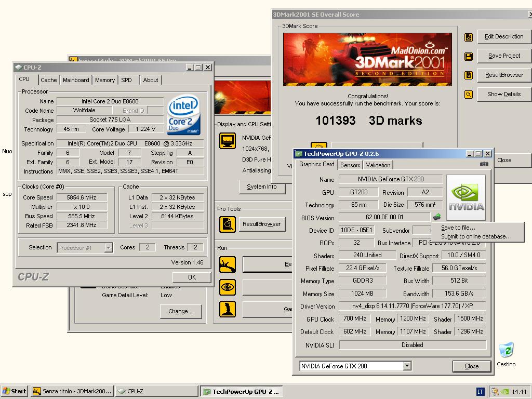Click the Save Project floppy icon

click(469, 56)
